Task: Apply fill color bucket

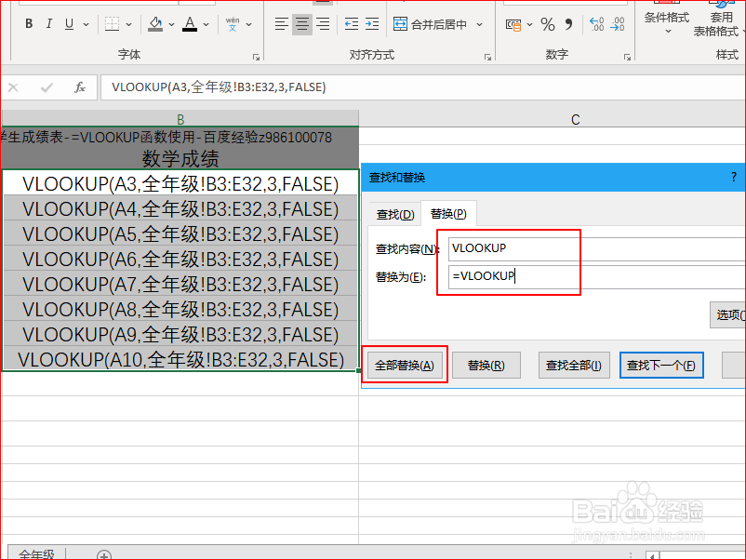Action: point(155,24)
